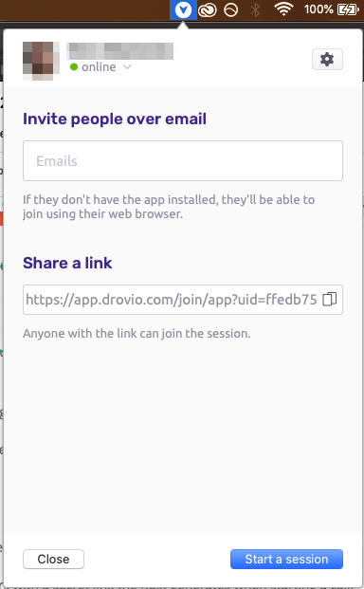Open settings with the gear icon
364x589 pixels.
point(327,60)
